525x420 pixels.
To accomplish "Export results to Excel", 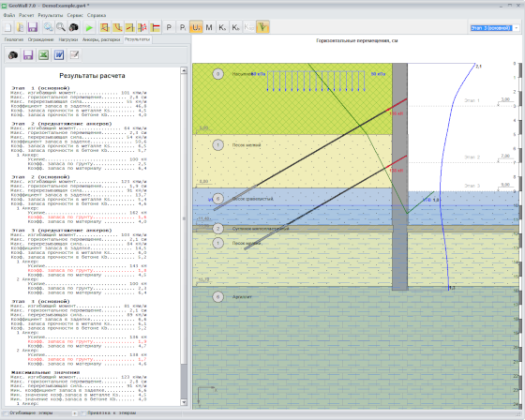I will point(43,55).
